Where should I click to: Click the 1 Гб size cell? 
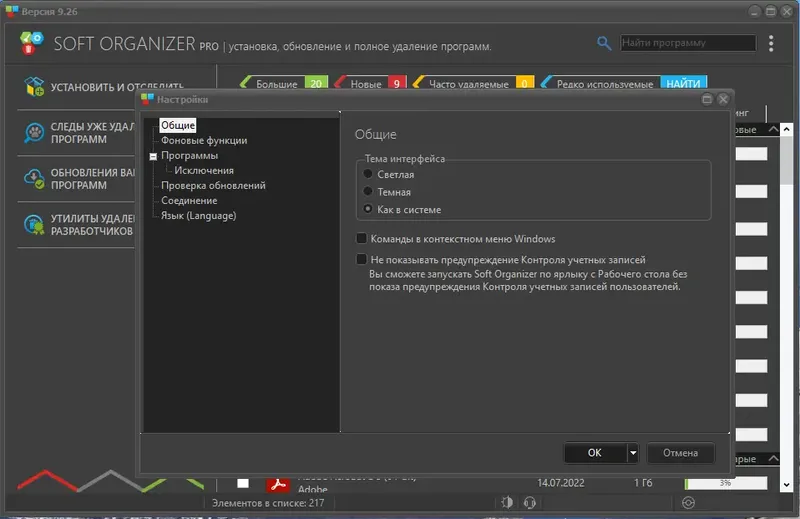point(643,483)
